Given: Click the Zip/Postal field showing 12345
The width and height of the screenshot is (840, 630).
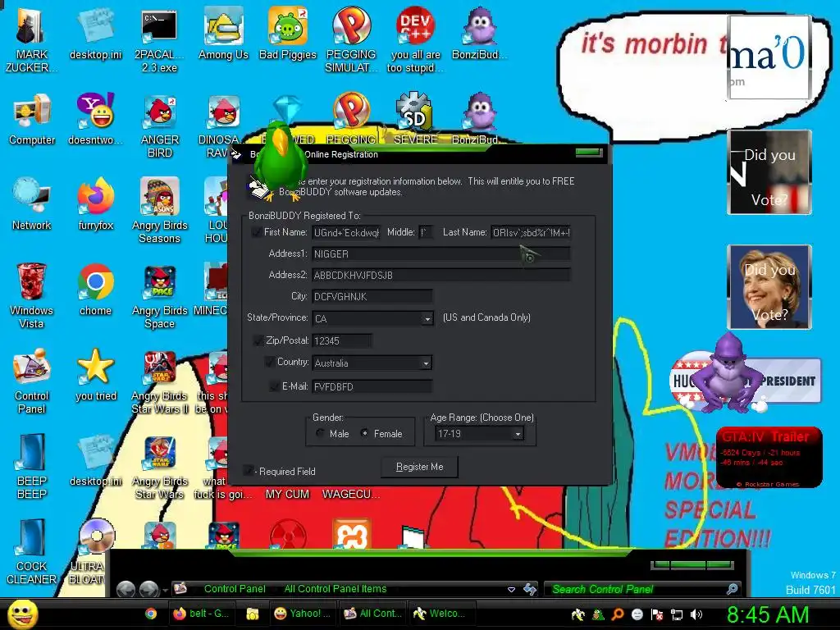Looking at the screenshot, I should tap(342, 340).
